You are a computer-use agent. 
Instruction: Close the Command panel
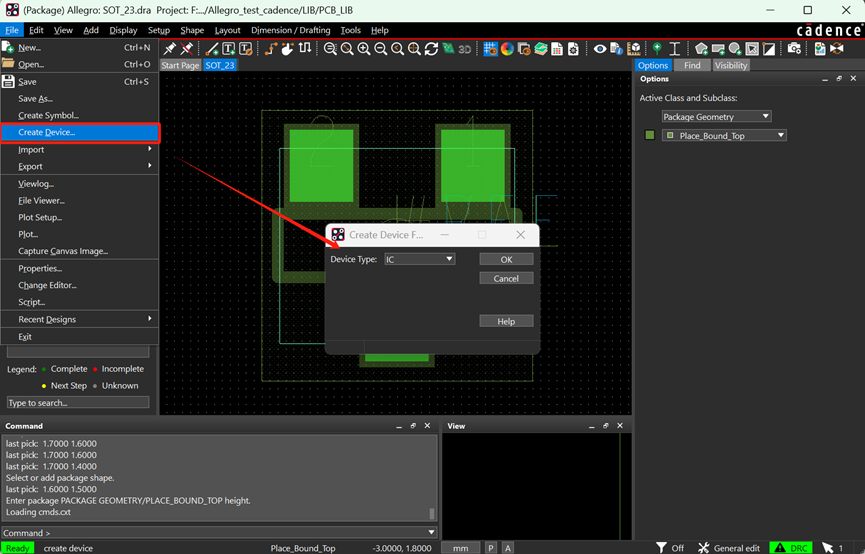[x=427, y=426]
